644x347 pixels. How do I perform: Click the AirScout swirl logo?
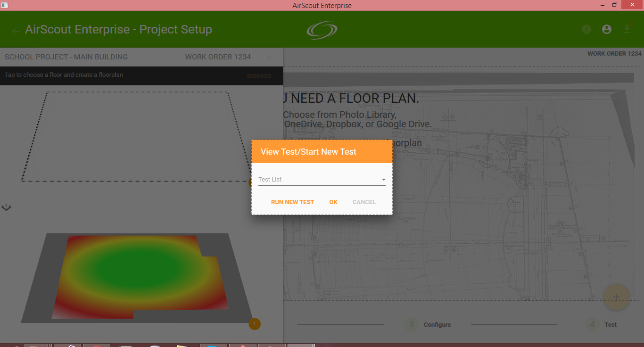(x=322, y=30)
